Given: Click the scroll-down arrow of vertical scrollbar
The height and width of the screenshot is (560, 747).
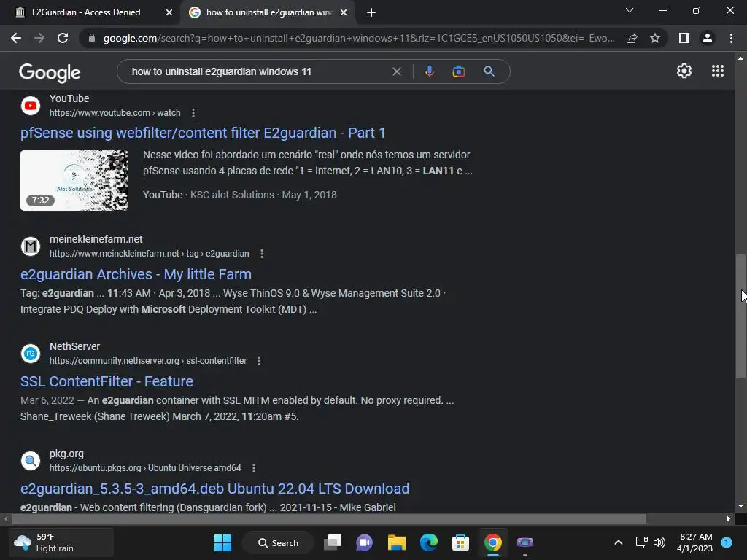Looking at the screenshot, I should [740, 506].
